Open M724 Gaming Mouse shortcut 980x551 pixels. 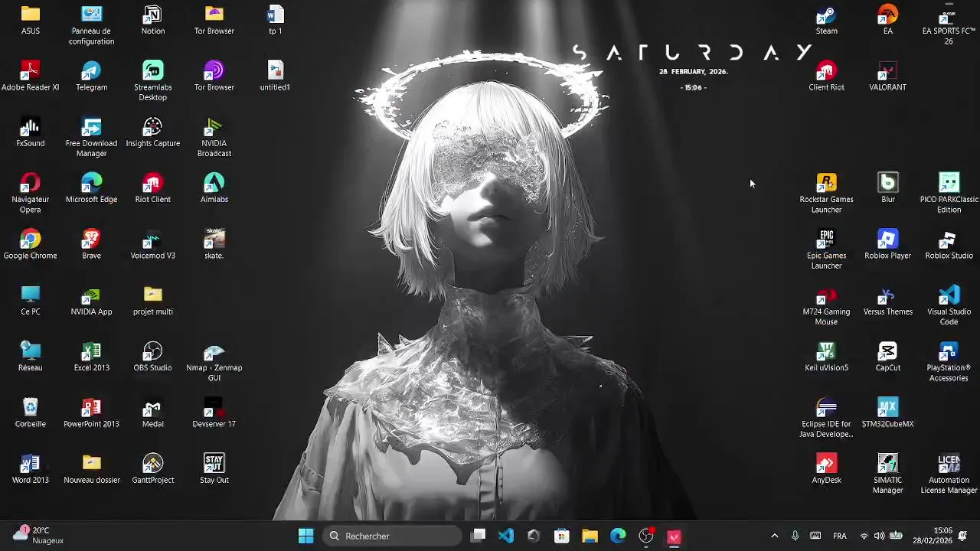826,305
